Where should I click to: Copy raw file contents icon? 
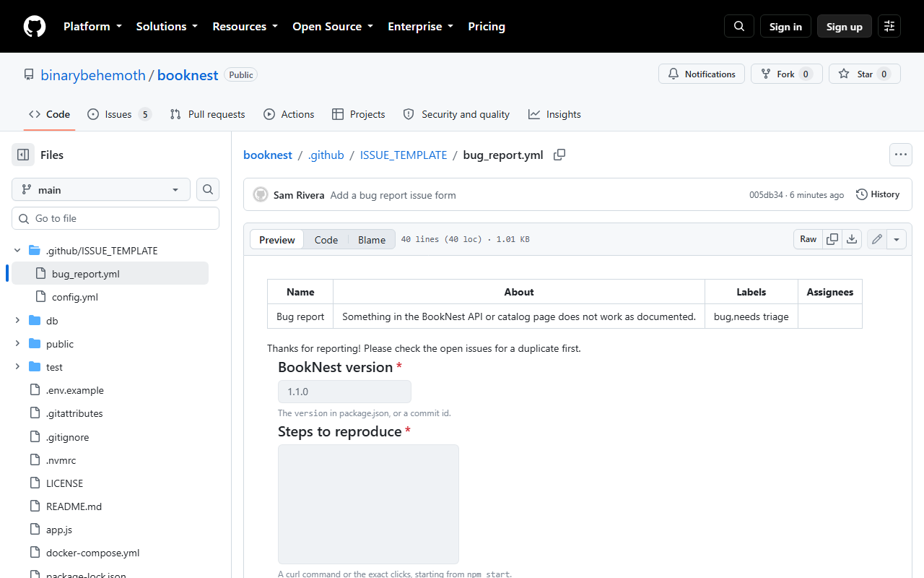pos(832,239)
